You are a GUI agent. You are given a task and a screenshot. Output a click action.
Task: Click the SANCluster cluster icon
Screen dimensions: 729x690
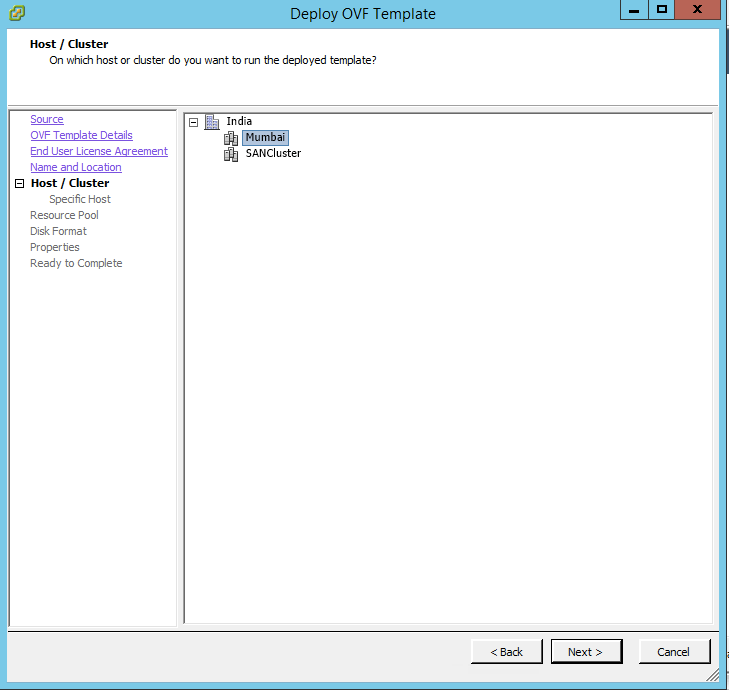click(231, 154)
